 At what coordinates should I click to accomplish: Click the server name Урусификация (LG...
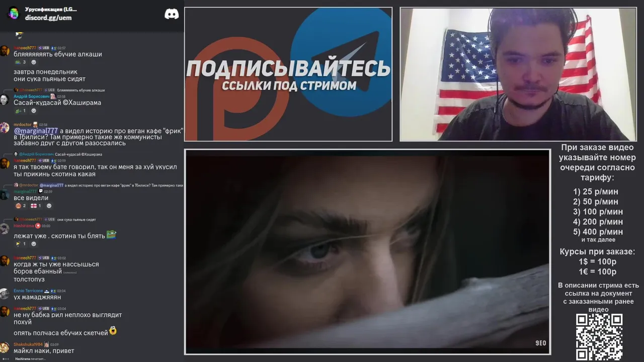[51, 9]
